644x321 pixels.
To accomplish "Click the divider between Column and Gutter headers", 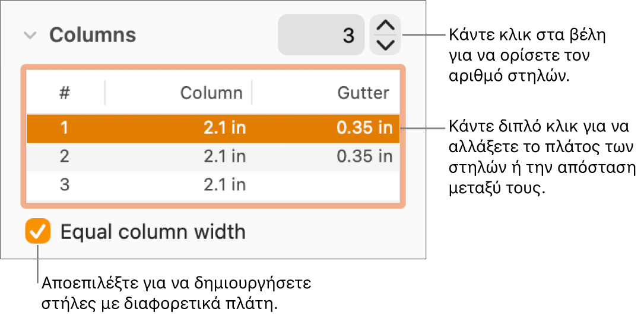I will tap(252, 93).
